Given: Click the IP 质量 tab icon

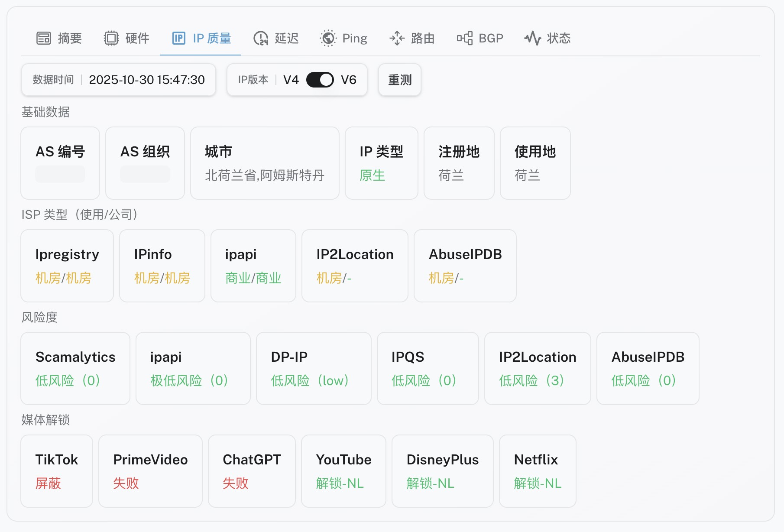Looking at the screenshot, I should [179, 38].
